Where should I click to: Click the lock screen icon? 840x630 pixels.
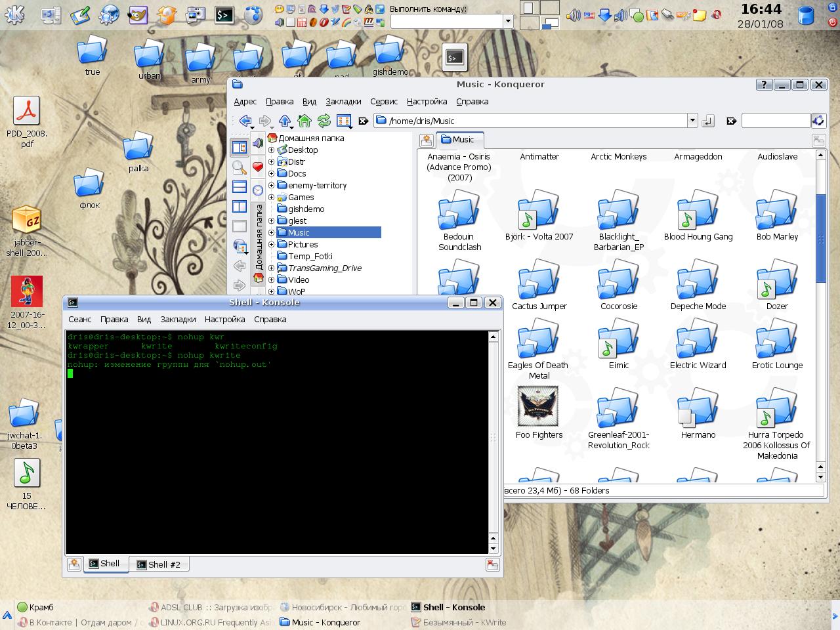coord(832,7)
